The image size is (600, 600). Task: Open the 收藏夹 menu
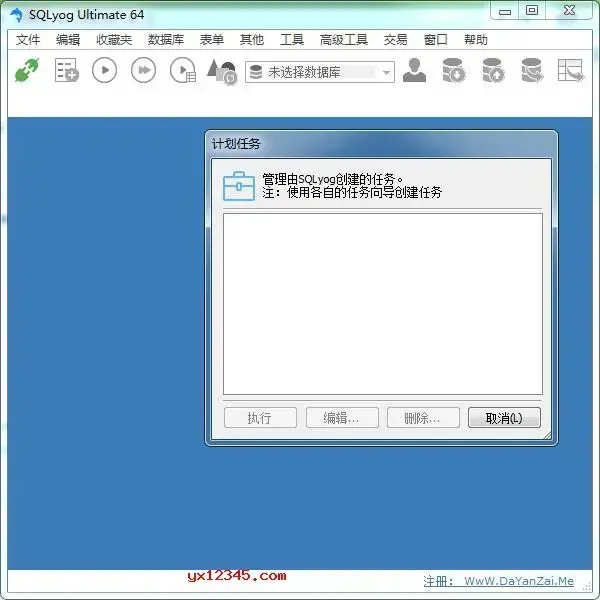tap(114, 39)
